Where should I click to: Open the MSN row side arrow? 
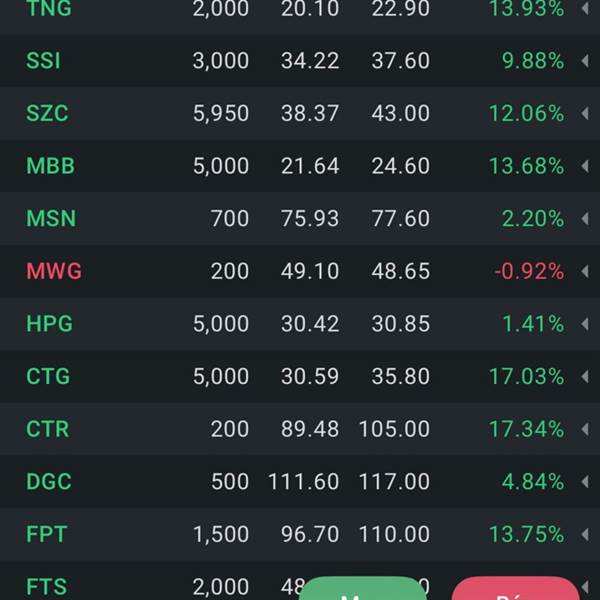click(585, 218)
